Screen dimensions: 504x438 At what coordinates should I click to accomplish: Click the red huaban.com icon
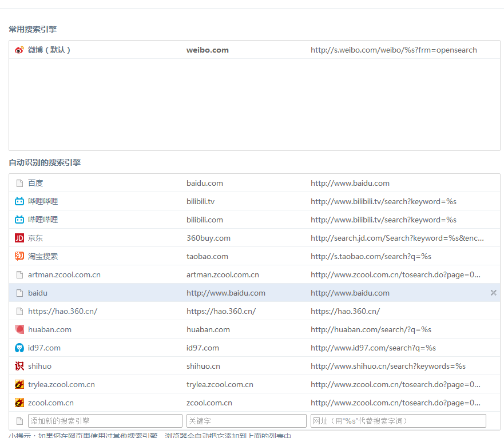(x=19, y=329)
